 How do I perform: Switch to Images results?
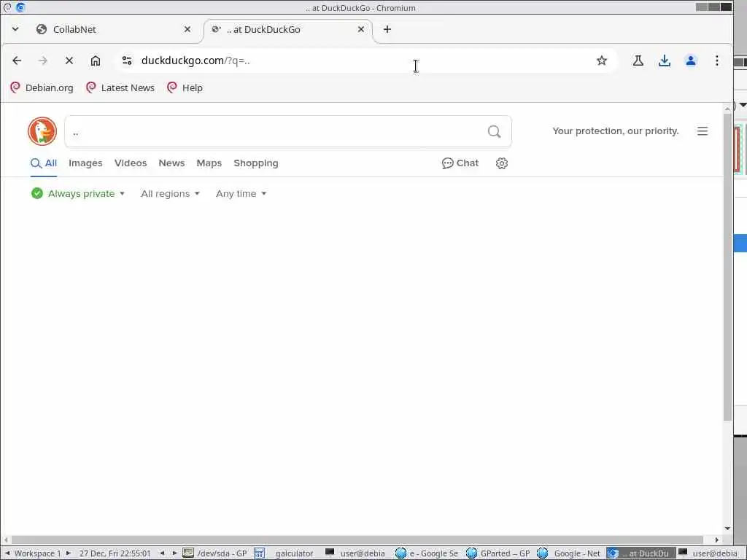[x=85, y=163]
